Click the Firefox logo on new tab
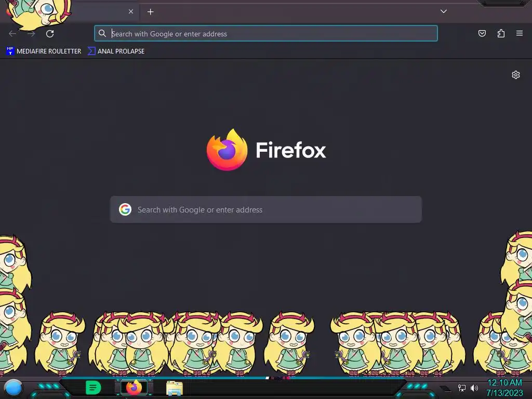 [227, 150]
